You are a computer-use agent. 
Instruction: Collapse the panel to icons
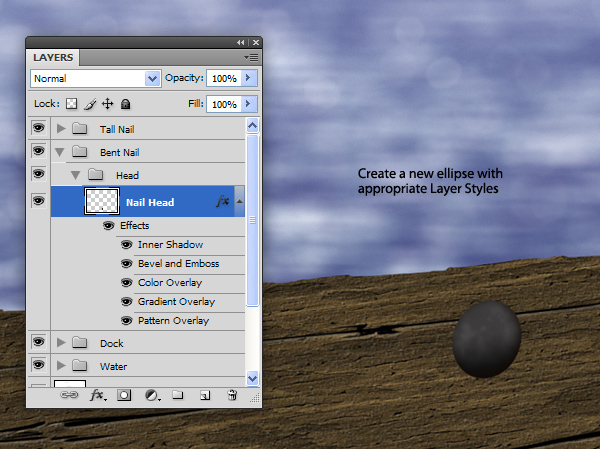click(x=241, y=42)
